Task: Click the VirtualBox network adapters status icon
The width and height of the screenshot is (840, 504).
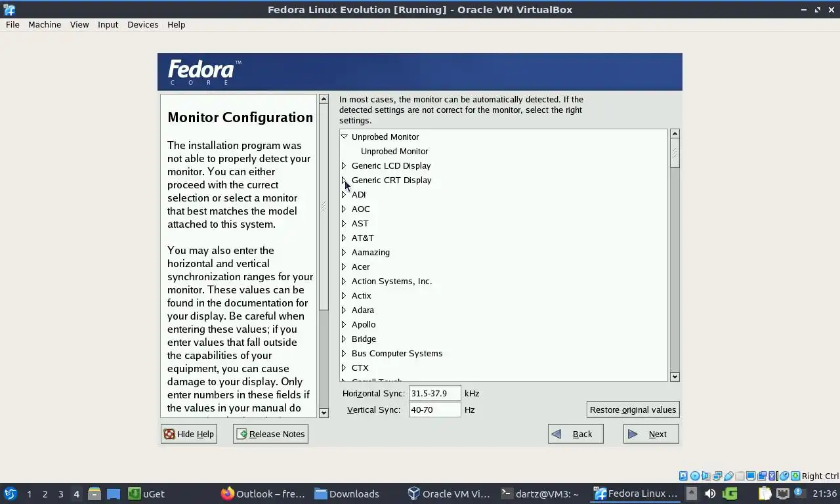Action: click(717, 476)
